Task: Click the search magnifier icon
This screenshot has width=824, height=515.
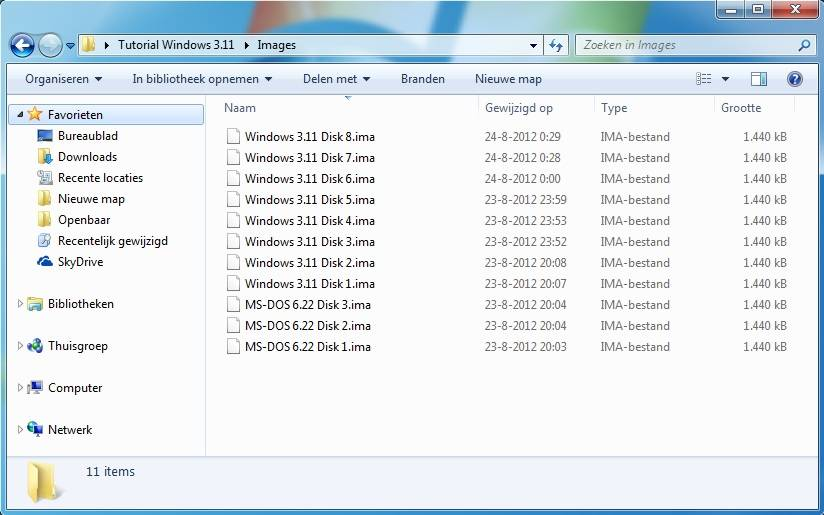Action: 804,45
